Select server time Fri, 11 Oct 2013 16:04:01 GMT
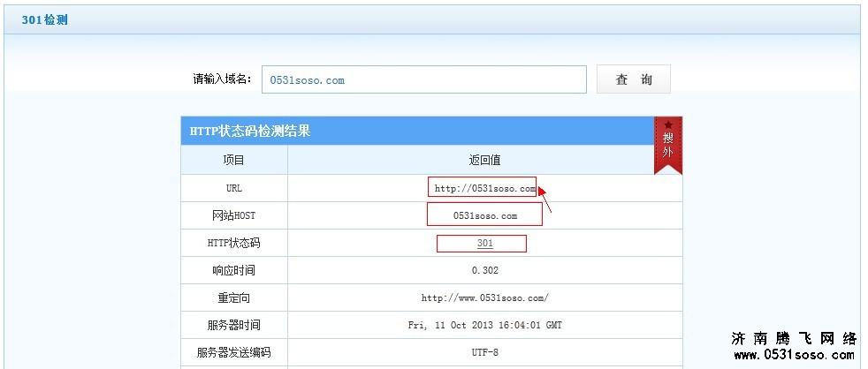The image size is (868, 369). coord(485,325)
